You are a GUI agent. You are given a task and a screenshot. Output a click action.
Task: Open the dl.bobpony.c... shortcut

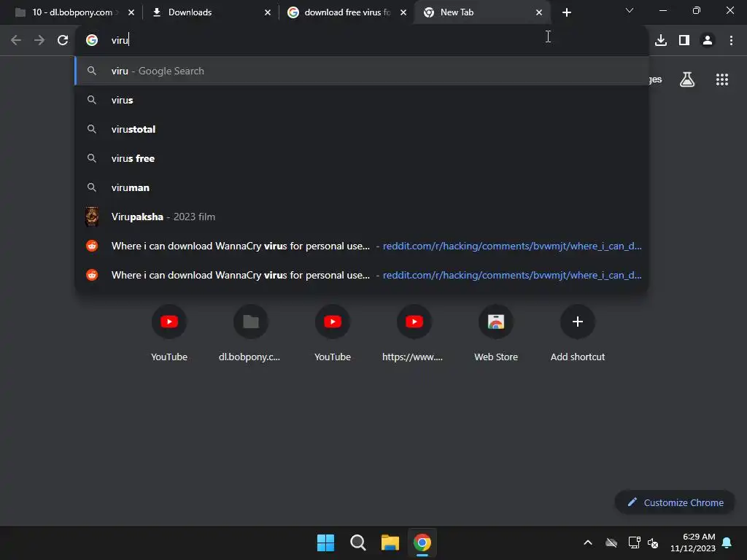click(x=251, y=333)
